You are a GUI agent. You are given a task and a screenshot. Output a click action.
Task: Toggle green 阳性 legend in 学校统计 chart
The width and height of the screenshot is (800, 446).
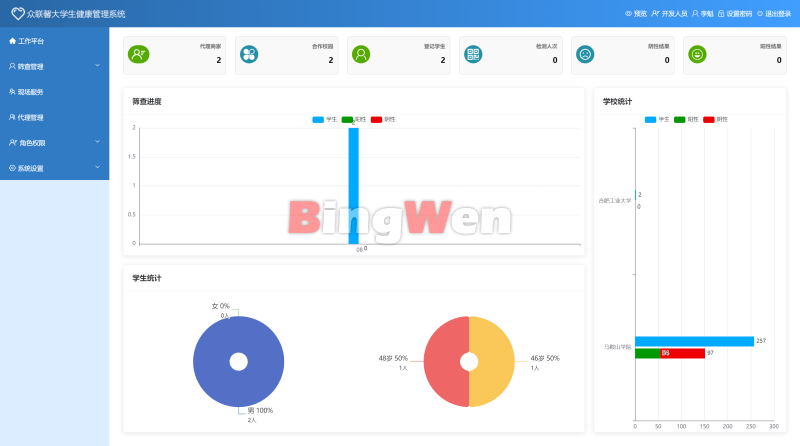[x=686, y=119]
